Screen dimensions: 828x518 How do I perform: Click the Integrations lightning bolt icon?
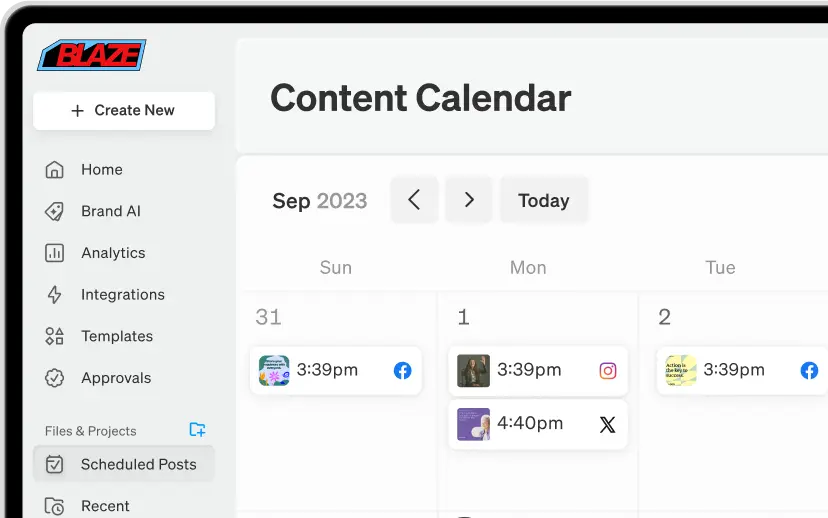(x=55, y=295)
